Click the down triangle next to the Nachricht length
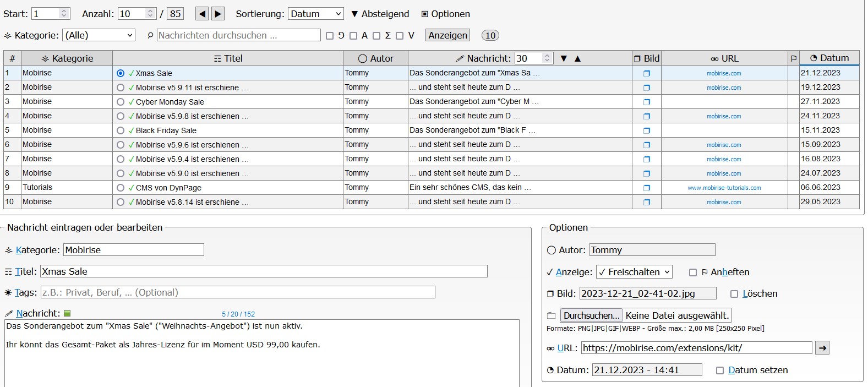The width and height of the screenshot is (868, 387). [x=564, y=58]
